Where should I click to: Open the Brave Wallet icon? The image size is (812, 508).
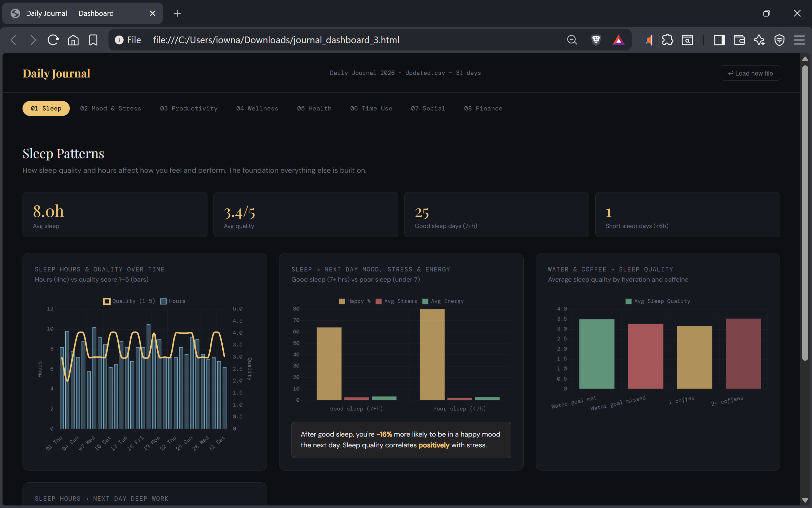click(x=739, y=40)
